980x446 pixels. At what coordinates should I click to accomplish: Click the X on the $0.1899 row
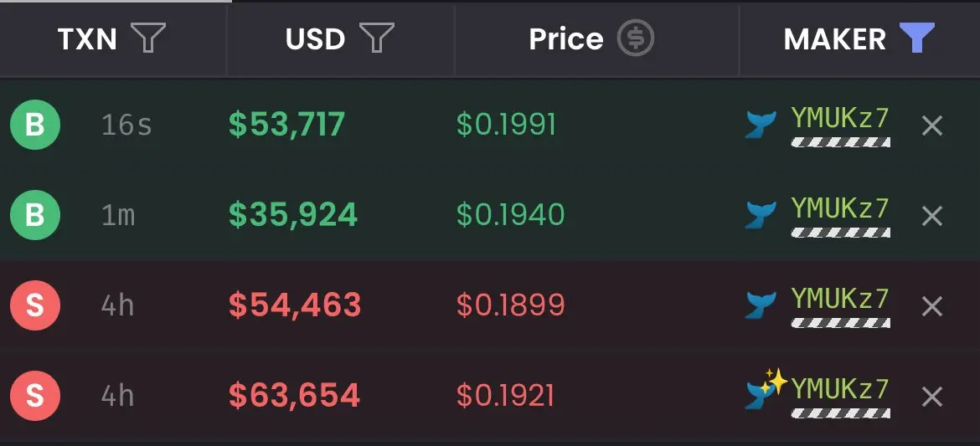click(x=932, y=306)
